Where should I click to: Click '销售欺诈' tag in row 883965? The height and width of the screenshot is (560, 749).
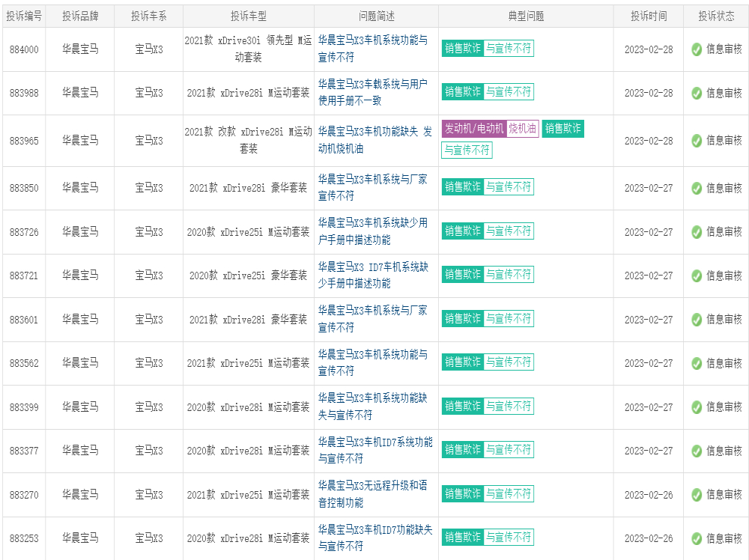562,129
